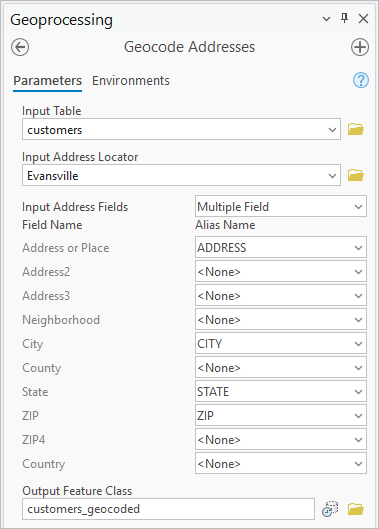This screenshot has width=379, height=529.
Task: Open the ZIP4 alias dropdown
Action: (281, 439)
